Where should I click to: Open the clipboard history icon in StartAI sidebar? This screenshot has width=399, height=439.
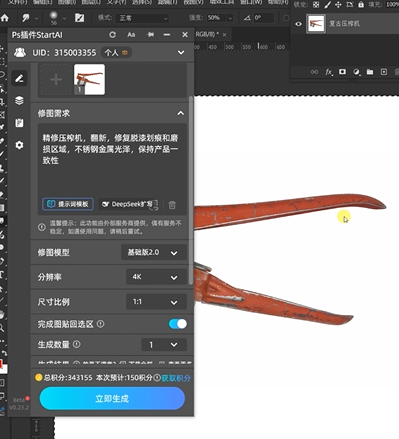[x=19, y=123]
